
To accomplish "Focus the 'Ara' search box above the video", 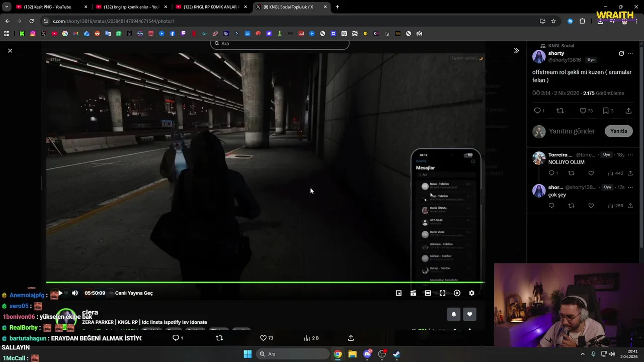I will coord(280,44).
